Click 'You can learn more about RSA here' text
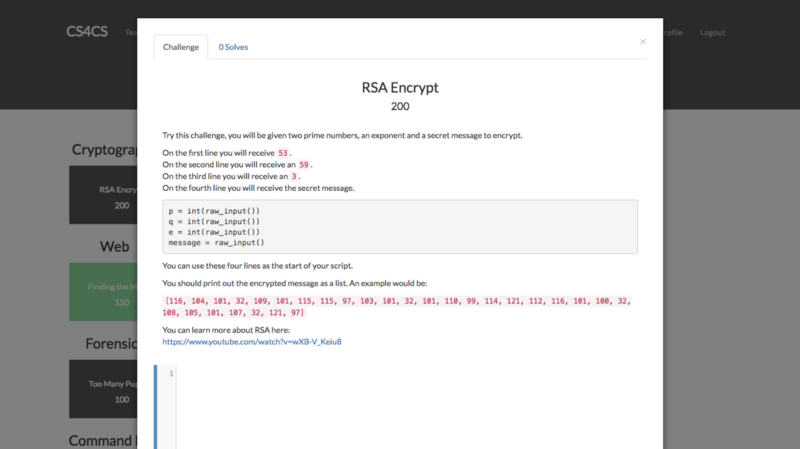 coord(226,330)
